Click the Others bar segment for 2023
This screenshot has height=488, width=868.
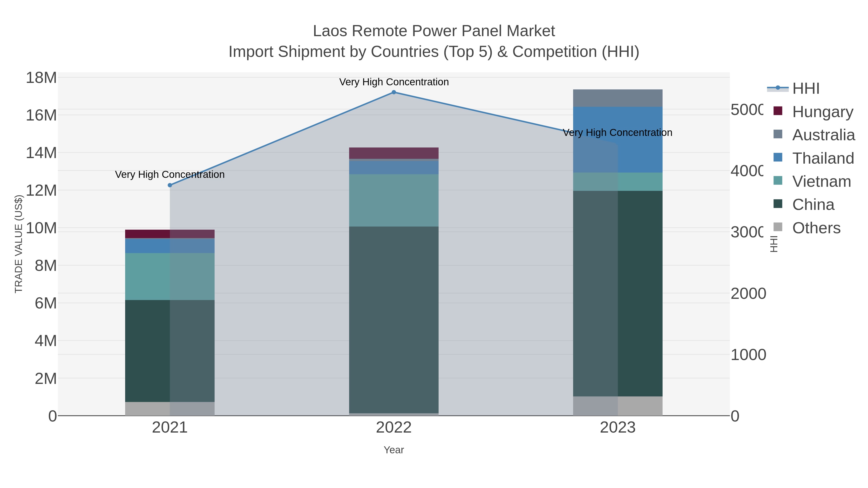tap(618, 406)
